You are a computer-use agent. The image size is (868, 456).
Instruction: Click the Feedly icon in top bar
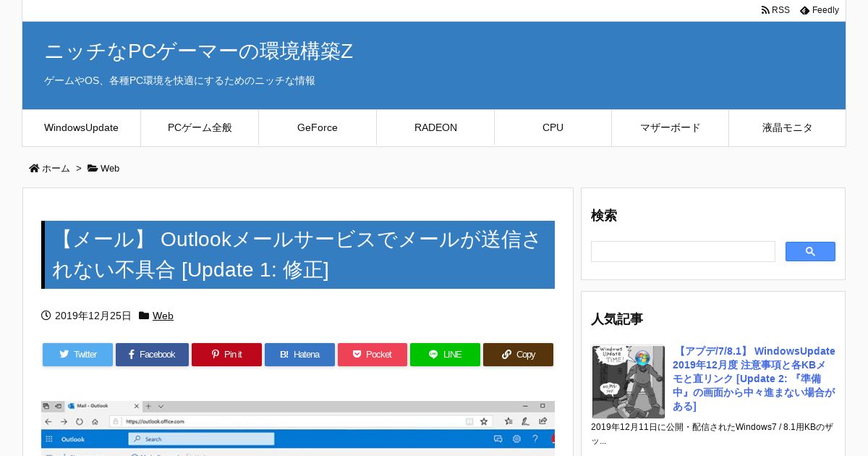coord(804,11)
